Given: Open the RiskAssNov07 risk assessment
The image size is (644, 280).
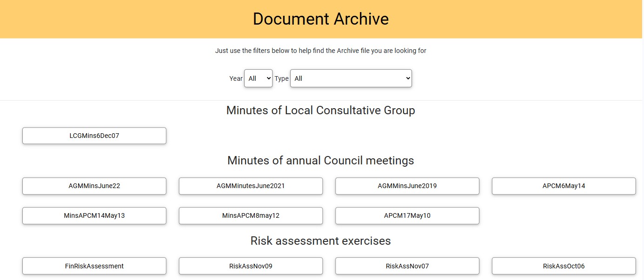Looking at the screenshot, I should (x=407, y=266).
